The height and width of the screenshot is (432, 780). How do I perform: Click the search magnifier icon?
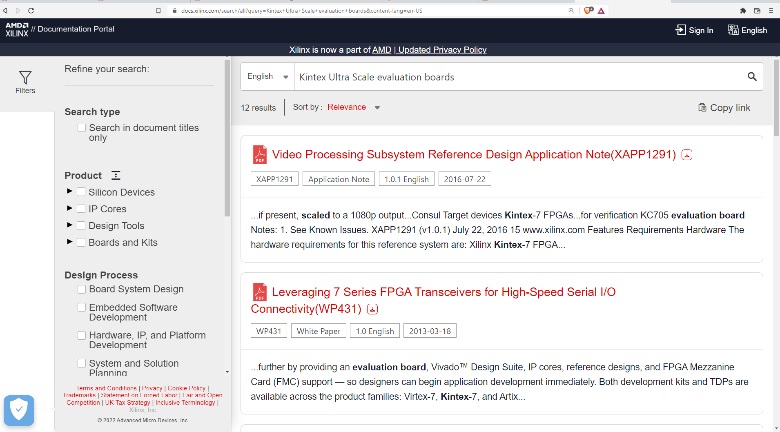752,77
